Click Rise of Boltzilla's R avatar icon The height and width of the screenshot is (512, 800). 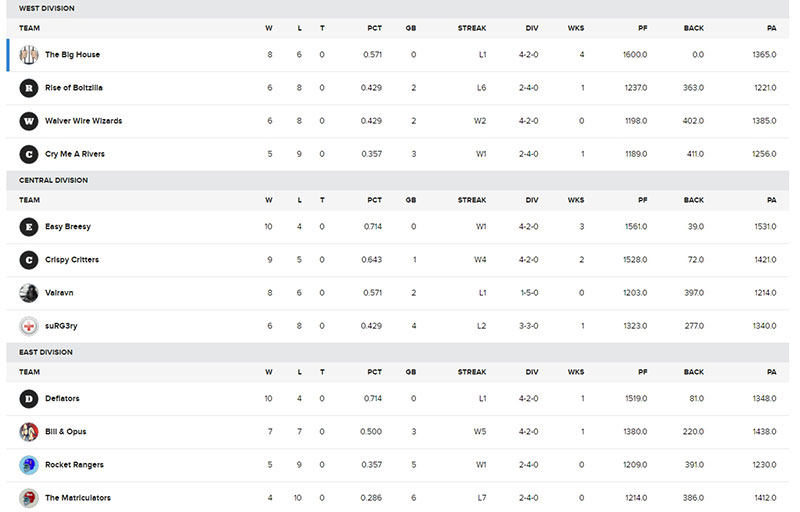tap(29, 88)
